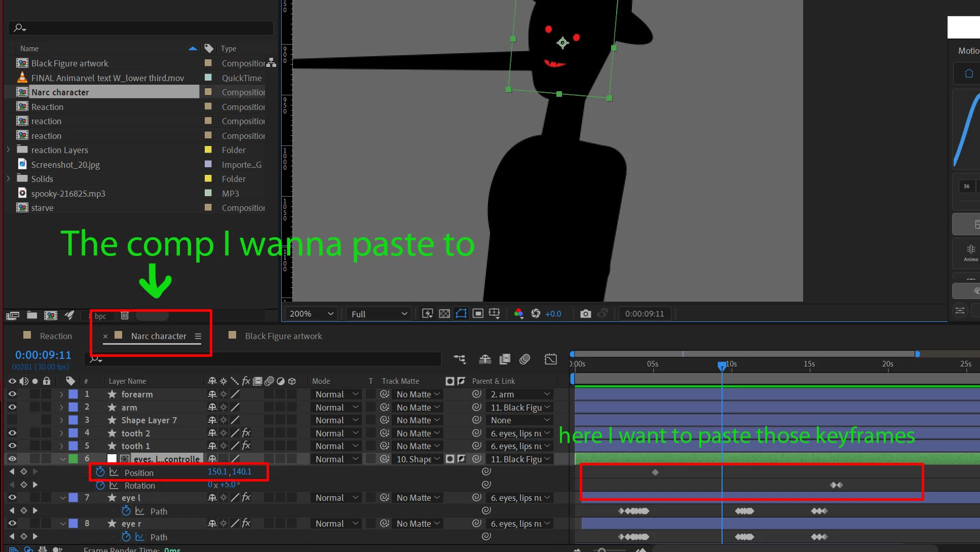Toggle the transparency grid button
Screen dimensions: 980x552
point(444,314)
